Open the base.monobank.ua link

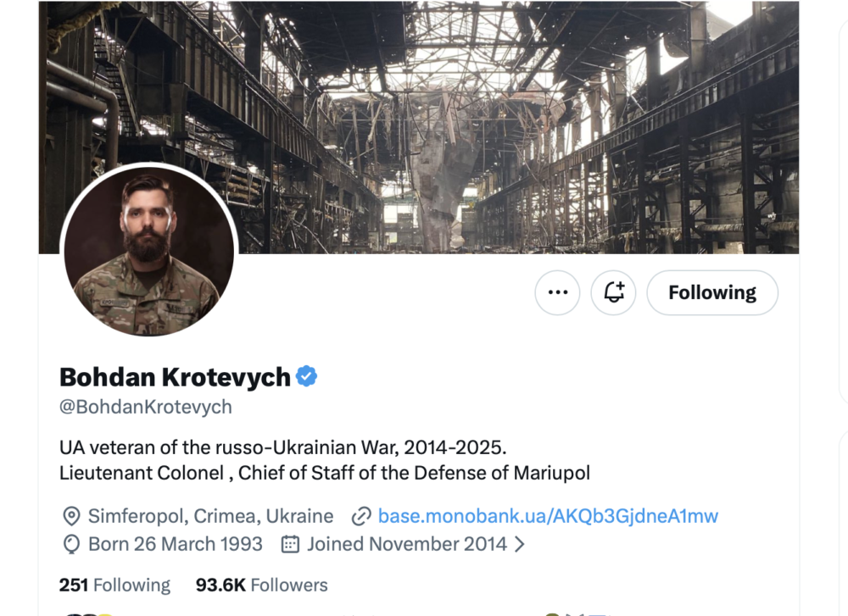point(548,516)
